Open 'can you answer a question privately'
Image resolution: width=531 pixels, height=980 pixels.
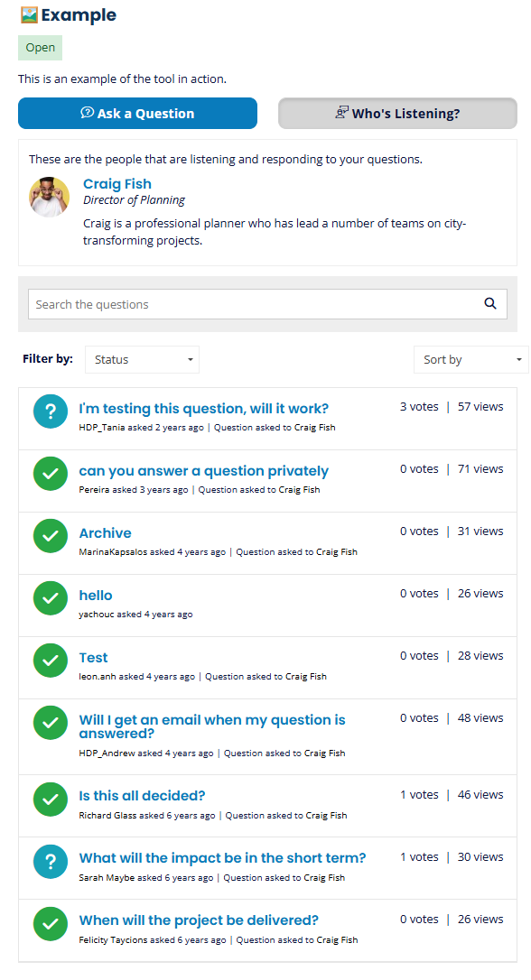203,471
